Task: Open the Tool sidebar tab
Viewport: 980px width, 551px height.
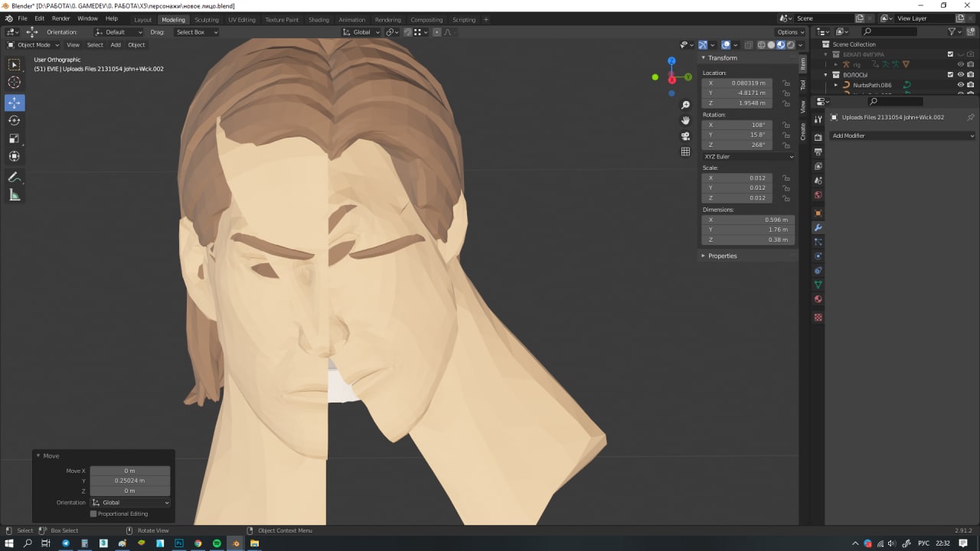Action: (x=803, y=84)
